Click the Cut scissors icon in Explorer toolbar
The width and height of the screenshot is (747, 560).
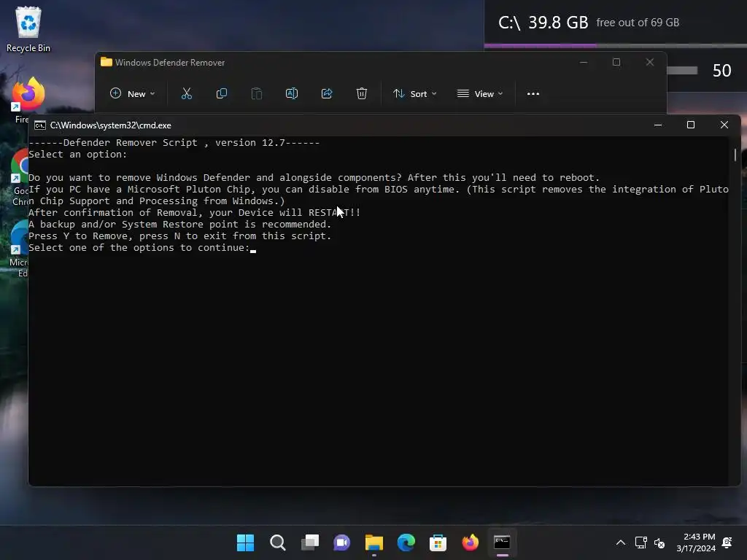click(186, 94)
